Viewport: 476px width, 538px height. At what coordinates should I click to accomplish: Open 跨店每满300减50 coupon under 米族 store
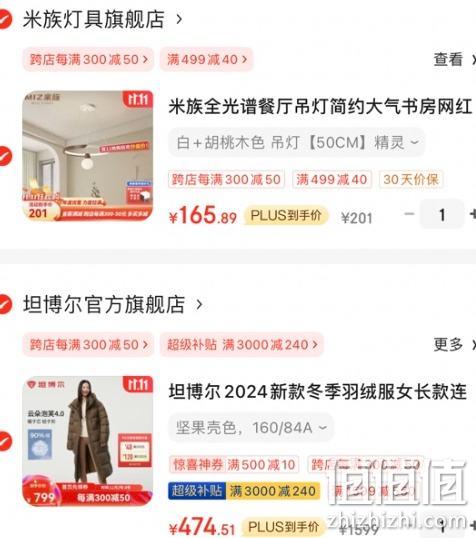coord(88,60)
